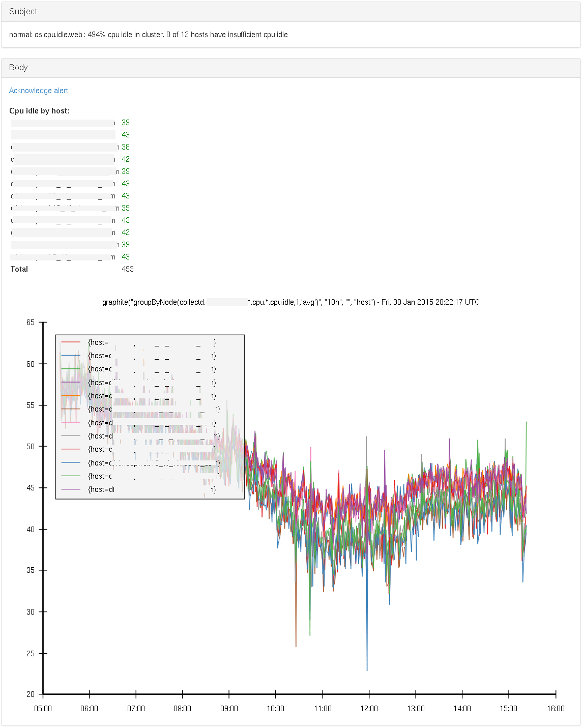Screen dimensions: 583x728
Task: Click the 40 label on vertical axis
Action: click(31, 529)
